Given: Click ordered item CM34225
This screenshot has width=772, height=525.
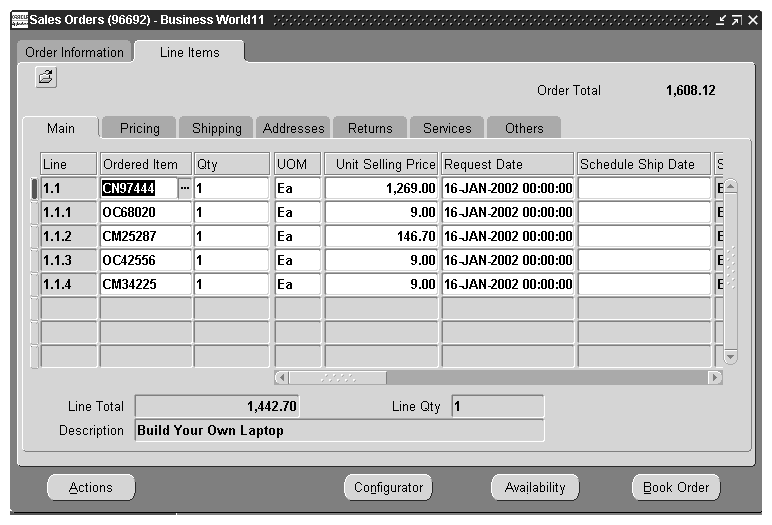Looking at the screenshot, I should pos(146,284).
